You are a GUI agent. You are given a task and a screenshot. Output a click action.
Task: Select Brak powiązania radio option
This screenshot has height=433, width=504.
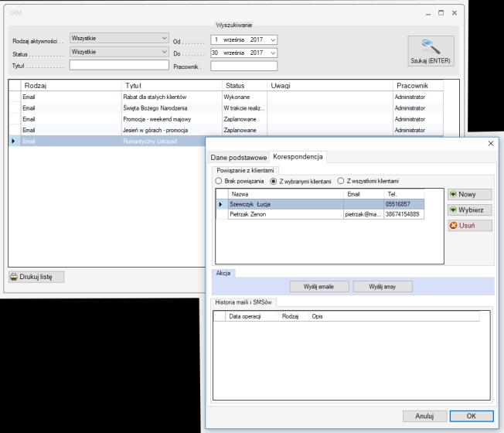click(x=219, y=181)
